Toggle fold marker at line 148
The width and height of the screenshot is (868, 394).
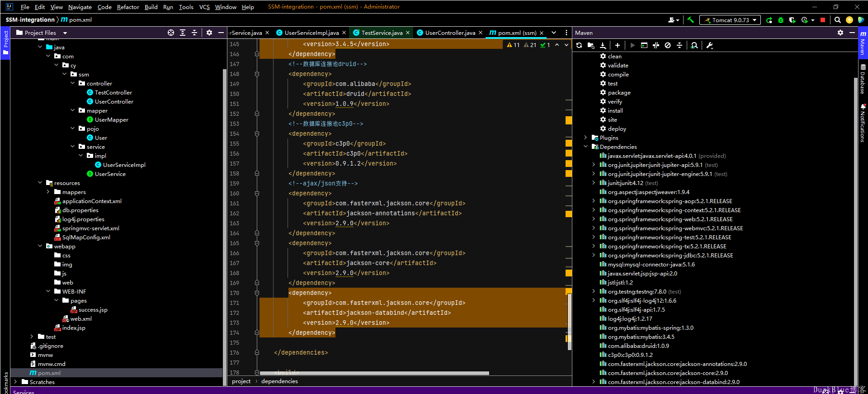click(x=257, y=74)
